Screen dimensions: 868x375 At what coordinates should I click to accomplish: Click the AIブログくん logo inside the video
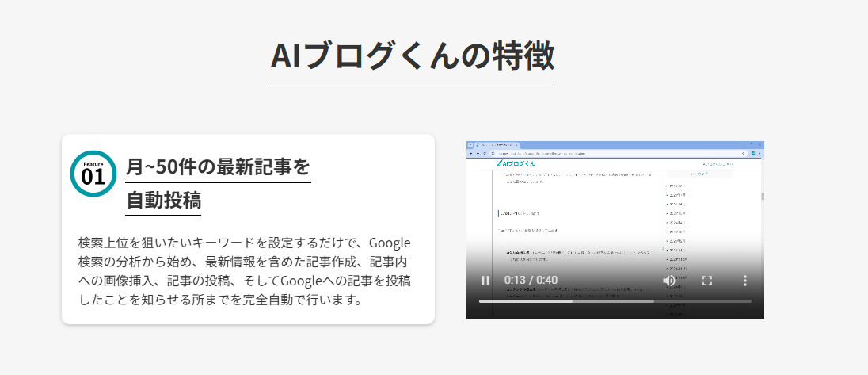516,163
